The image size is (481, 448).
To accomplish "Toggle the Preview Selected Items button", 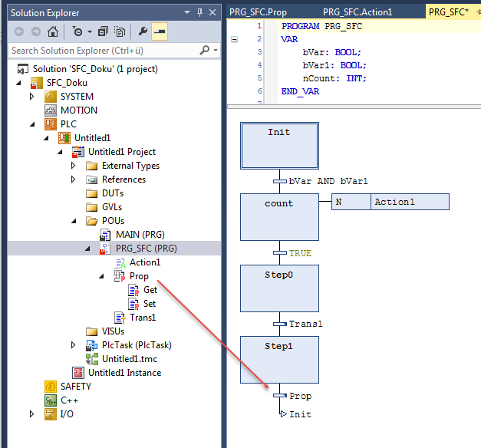I will click(160, 31).
